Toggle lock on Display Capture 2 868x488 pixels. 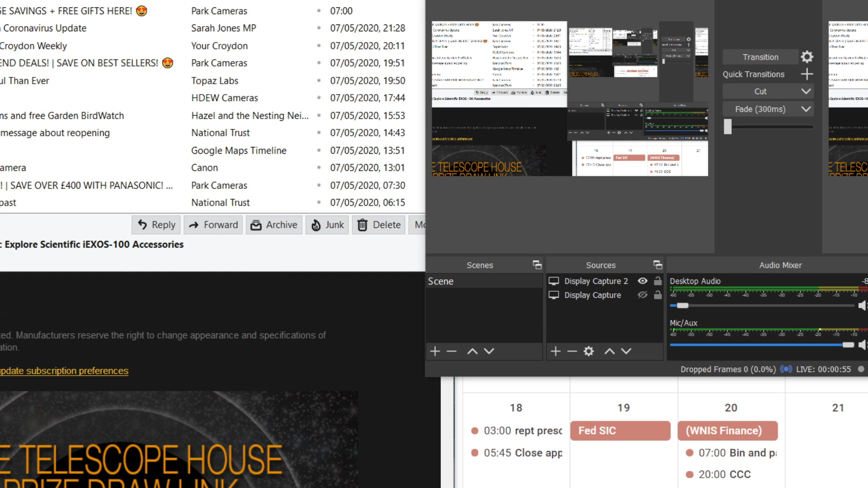point(658,281)
